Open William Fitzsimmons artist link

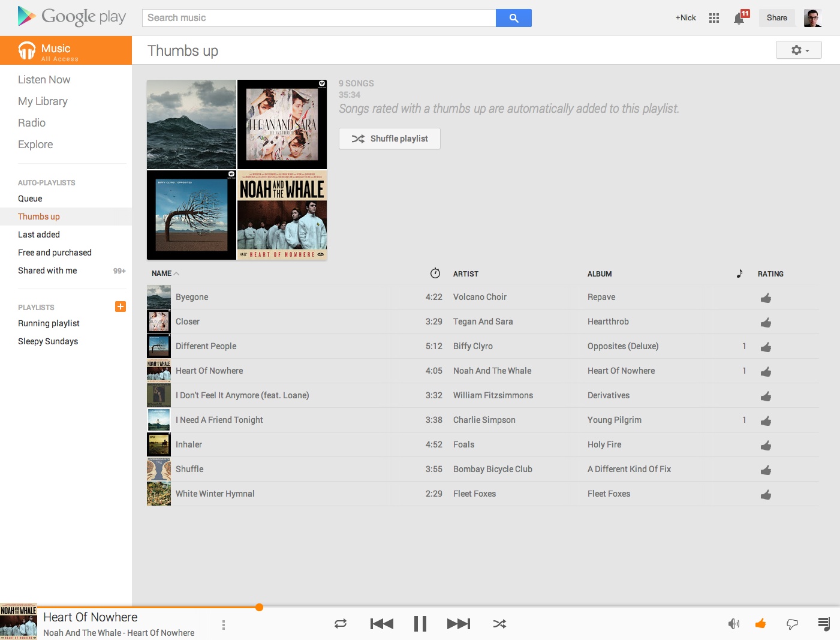[493, 395]
